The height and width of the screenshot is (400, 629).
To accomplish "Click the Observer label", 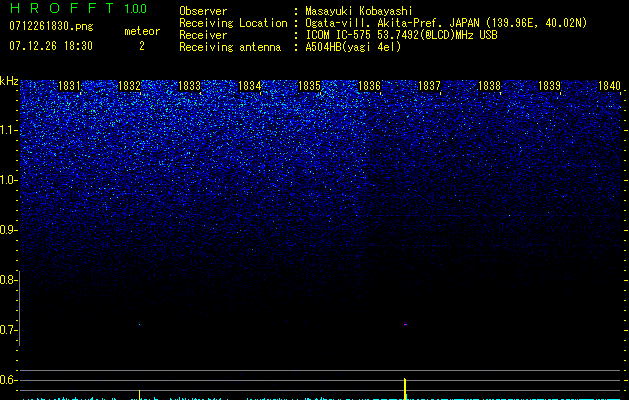I will coord(203,11).
